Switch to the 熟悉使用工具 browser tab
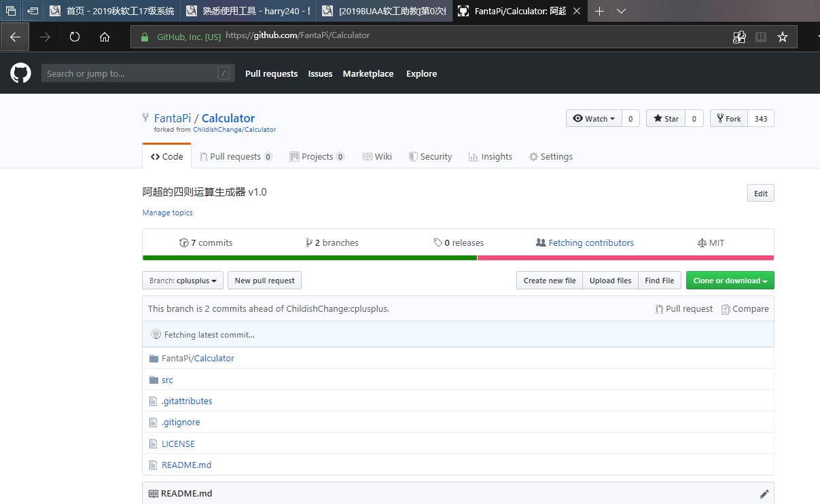The image size is (820, 504). click(x=248, y=11)
